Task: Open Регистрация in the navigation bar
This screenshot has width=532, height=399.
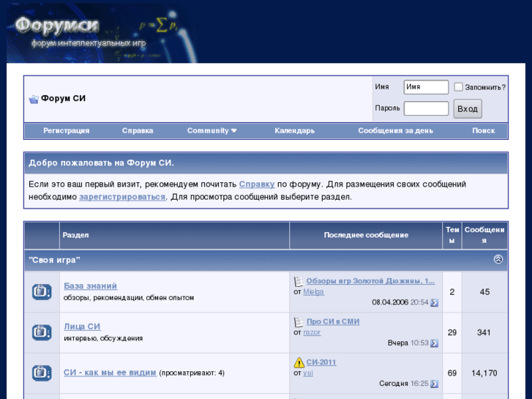Action: 66,131
